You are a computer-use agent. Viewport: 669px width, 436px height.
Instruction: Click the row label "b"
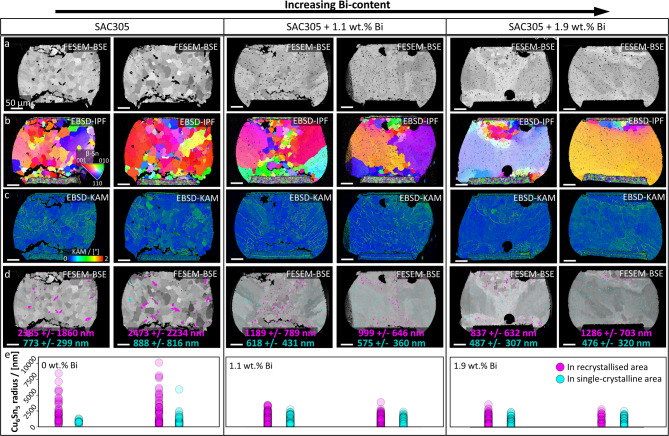tap(7, 119)
